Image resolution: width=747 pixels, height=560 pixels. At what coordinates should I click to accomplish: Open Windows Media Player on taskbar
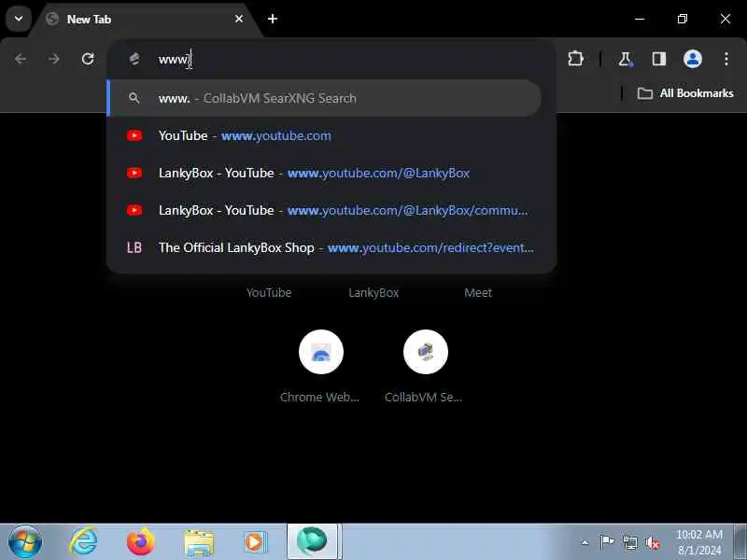(x=256, y=542)
